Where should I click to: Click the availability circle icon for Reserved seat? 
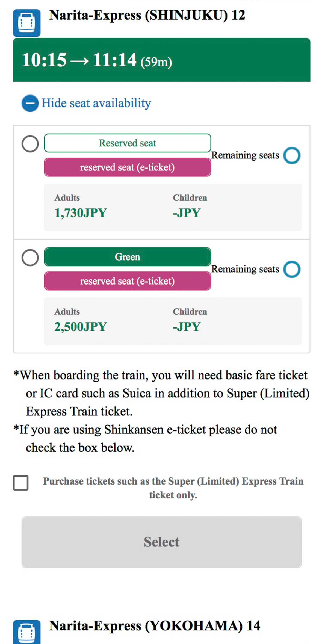coord(292,155)
